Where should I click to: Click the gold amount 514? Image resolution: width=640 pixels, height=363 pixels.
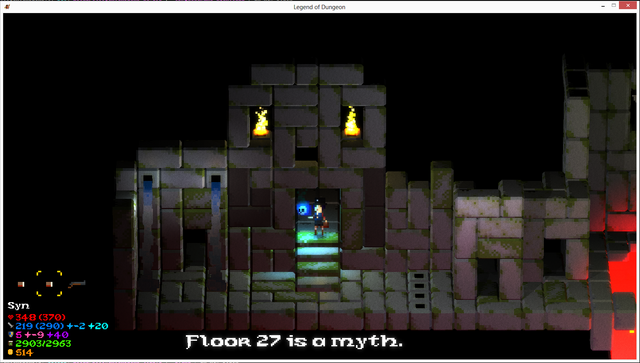point(24,352)
